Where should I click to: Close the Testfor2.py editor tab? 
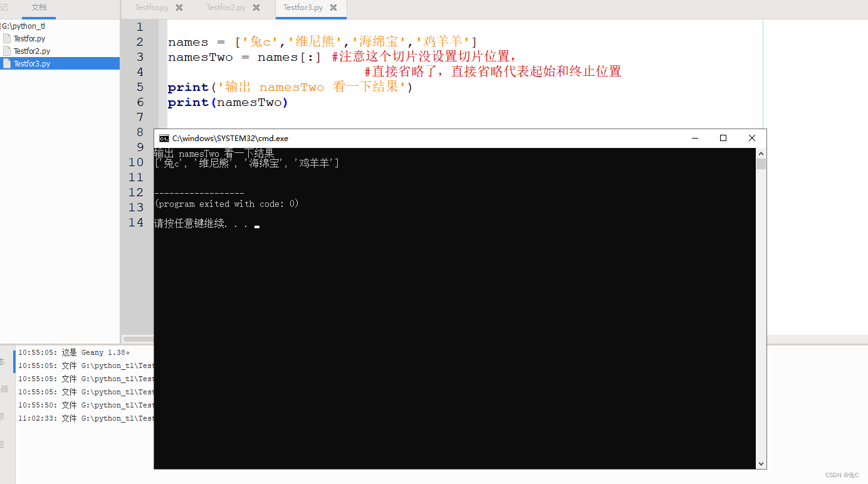(x=256, y=8)
